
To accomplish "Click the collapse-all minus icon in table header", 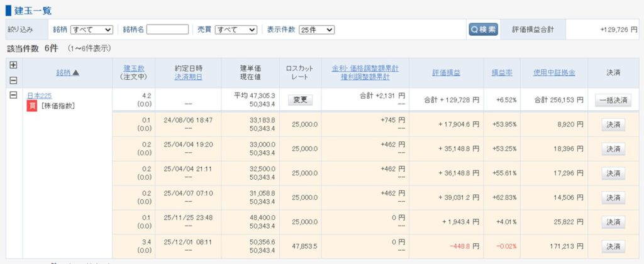I will point(13,80).
